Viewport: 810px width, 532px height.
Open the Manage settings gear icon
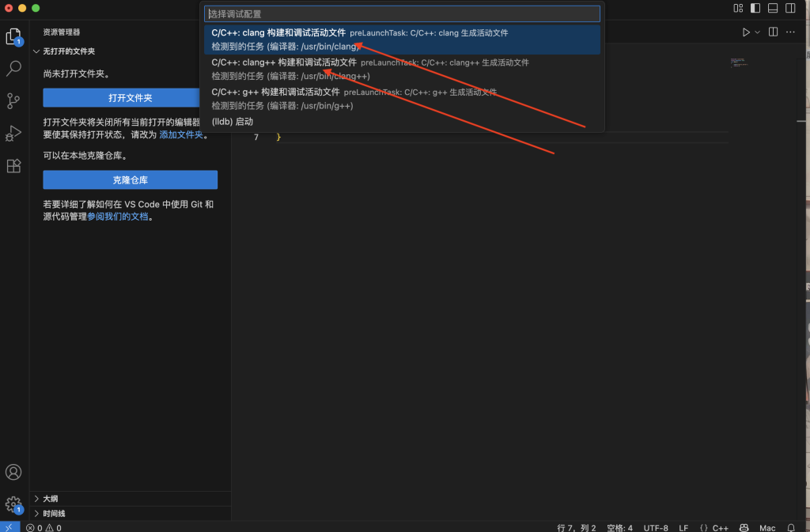pyautogui.click(x=13, y=504)
